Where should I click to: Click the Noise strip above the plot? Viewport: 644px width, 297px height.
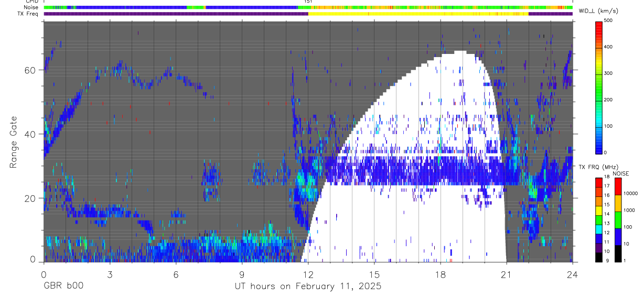click(x=308, y=8)
